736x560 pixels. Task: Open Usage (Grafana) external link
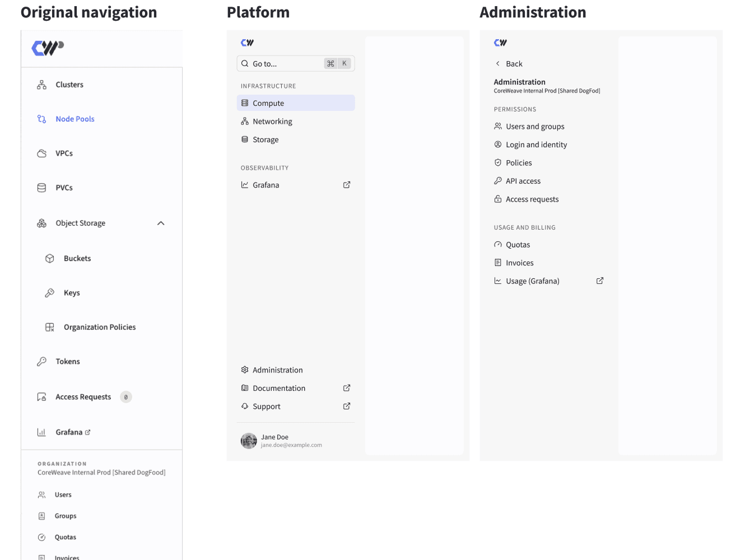pos(600,281)
